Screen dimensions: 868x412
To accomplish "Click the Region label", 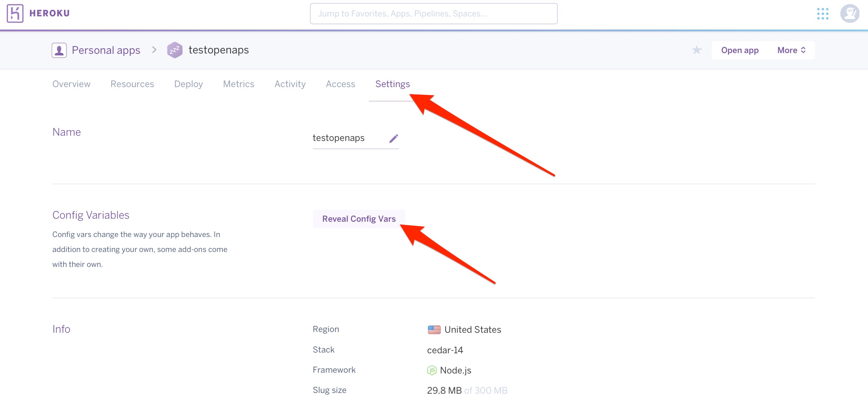I will pyautogui.click(x=326, y=329).
